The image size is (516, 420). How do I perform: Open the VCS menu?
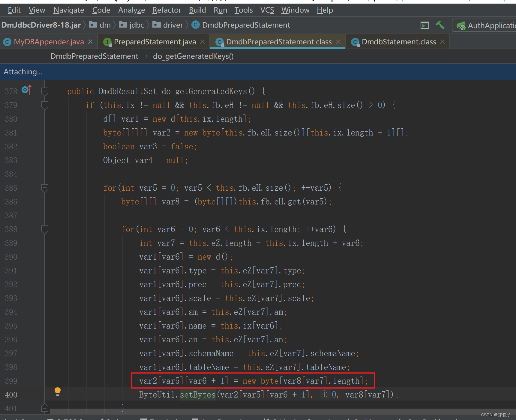tap(267, 10)
